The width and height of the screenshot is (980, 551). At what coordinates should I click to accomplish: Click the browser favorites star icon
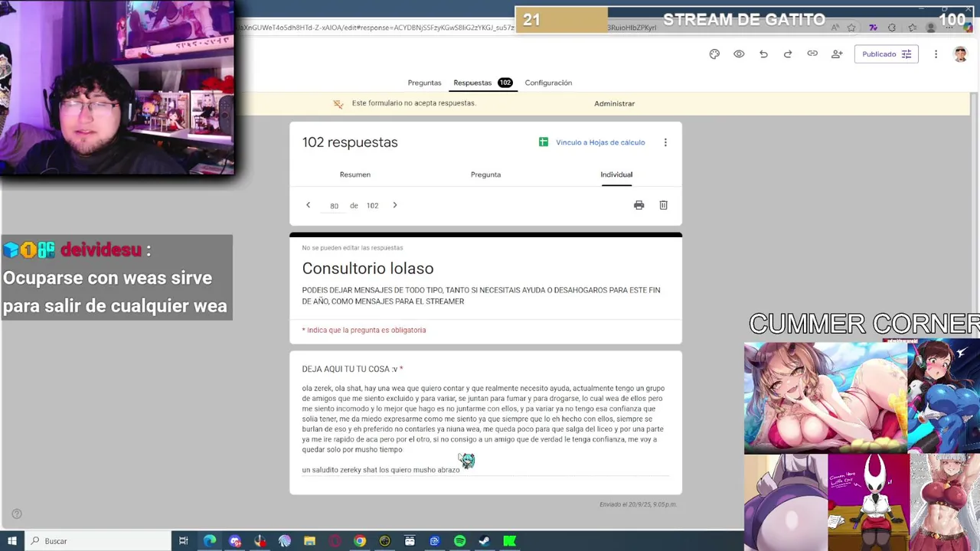[x=851, y=28]
